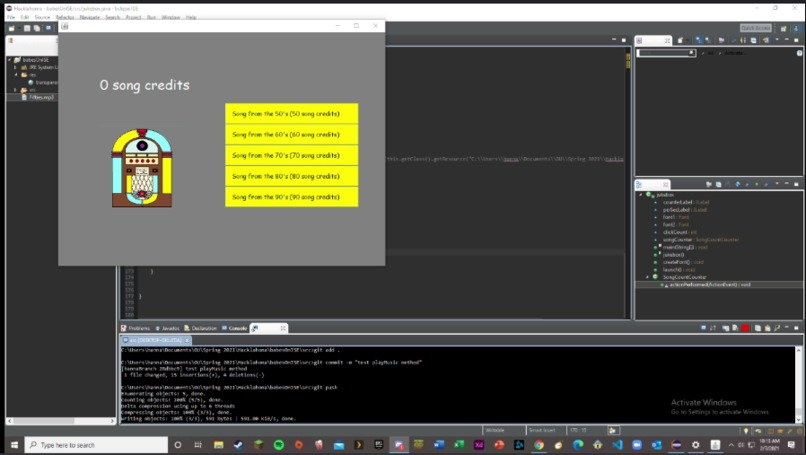Open the Windows Start menu
The image size is (806, 455).
[x=14, y=445]
